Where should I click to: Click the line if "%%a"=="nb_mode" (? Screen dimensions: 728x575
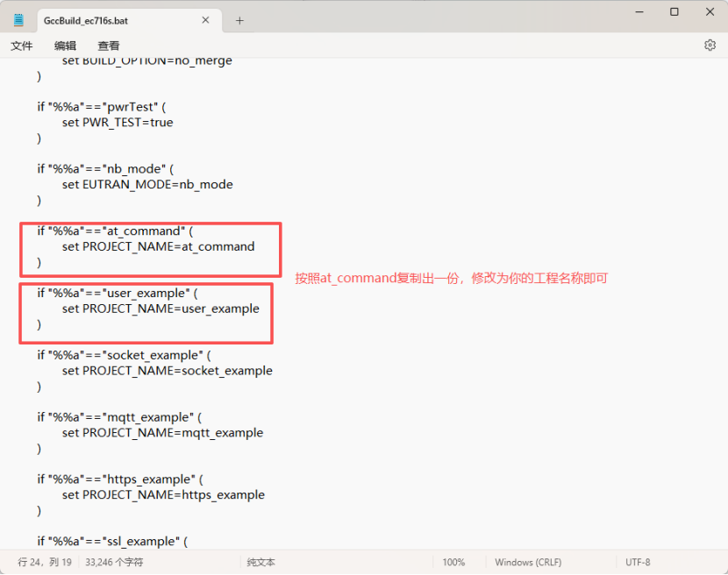click(x=105, y=169)
